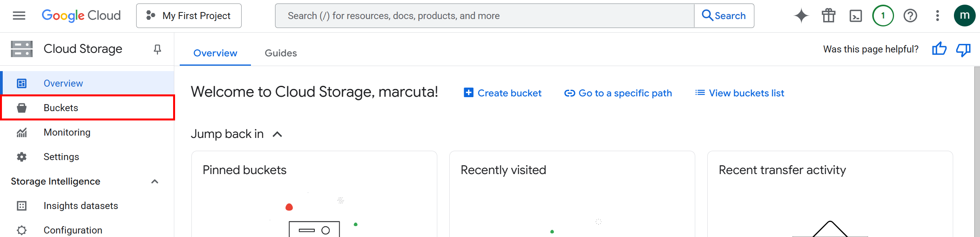Give thumbs down page feedback
This screenshot has height=237, width=980.
click(x=963, y=49)
